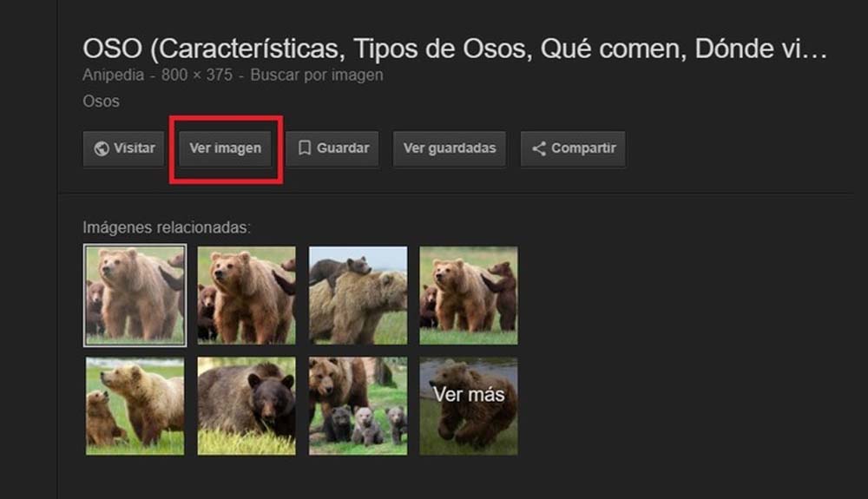
Task: Click the Buscar por imagen link
Action: pos(317,75)
